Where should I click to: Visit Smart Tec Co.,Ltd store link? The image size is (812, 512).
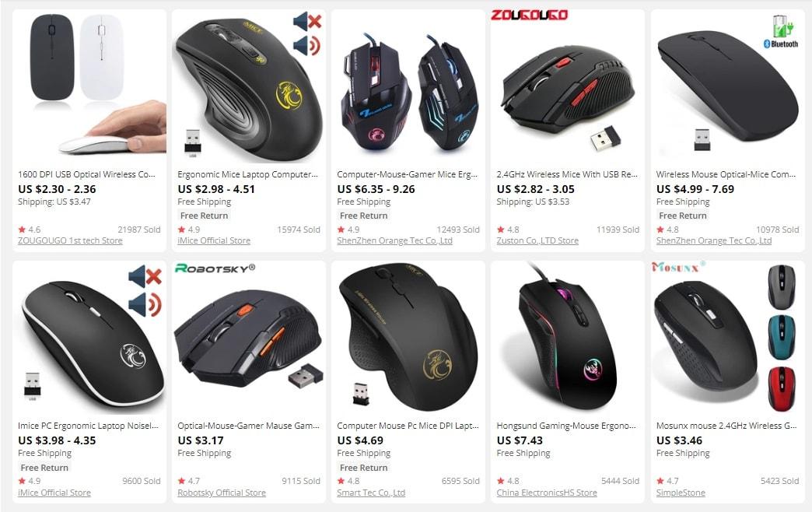pyautogui.click(x=371, y=493)
